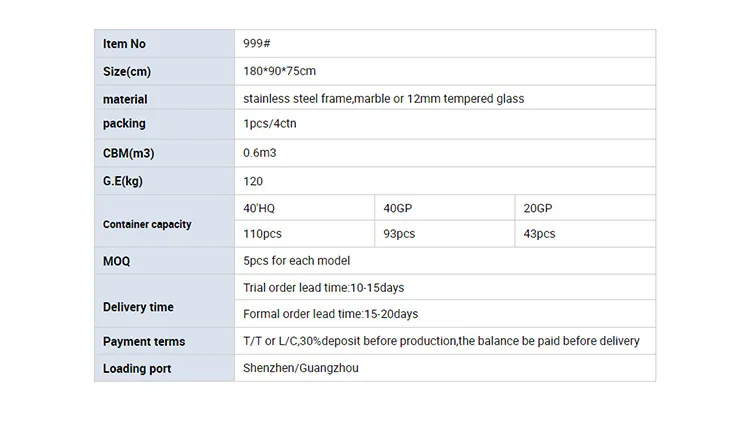Select the 180*90*75cm size value

click(280, 72)
